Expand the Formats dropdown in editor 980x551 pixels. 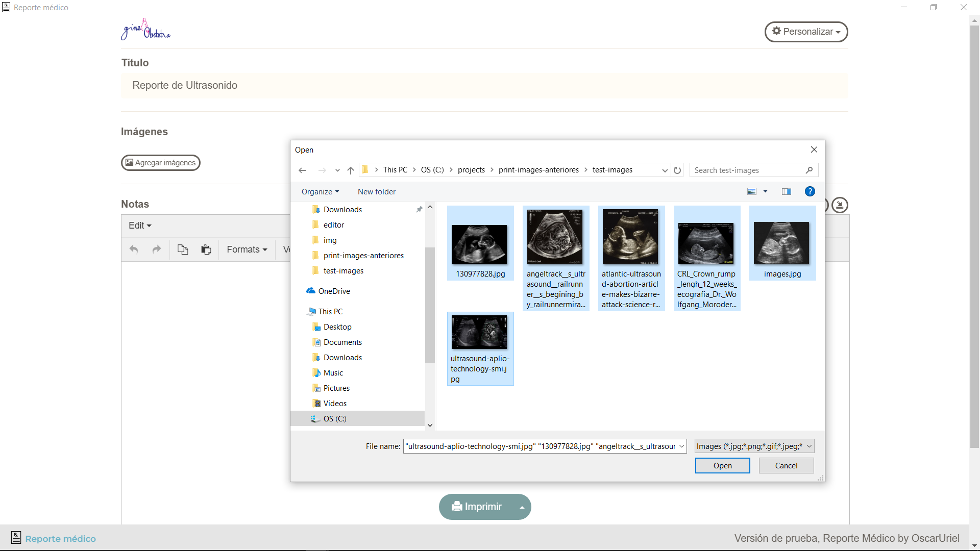click(247, 249)
